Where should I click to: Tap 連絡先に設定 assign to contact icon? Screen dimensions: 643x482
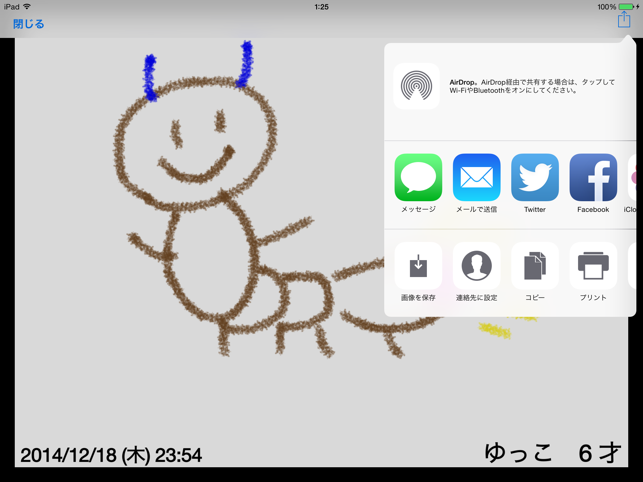[x=477, y=266]
